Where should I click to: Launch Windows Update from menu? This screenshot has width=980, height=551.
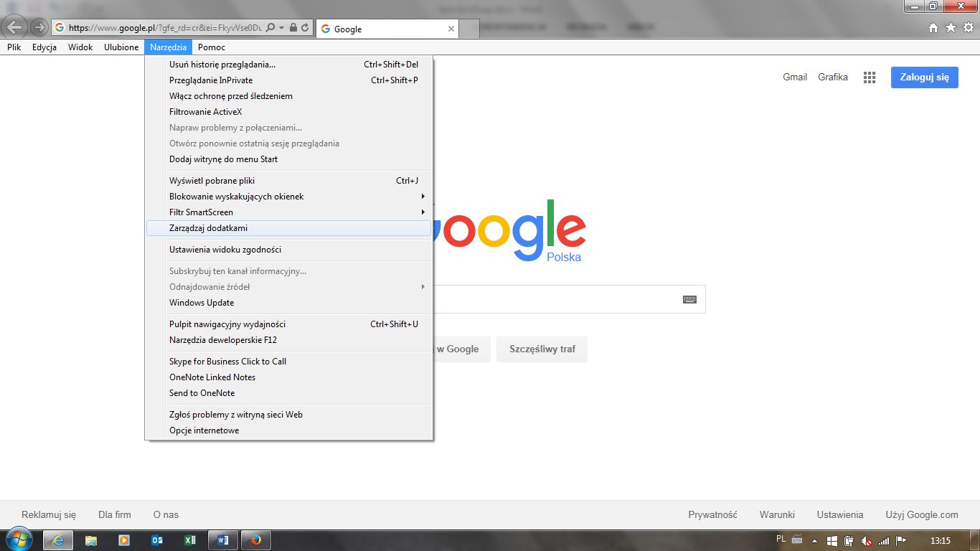288,303
